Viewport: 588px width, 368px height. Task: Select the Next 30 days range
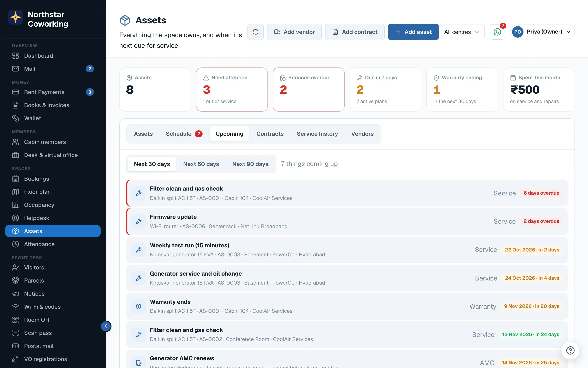[x=152, y=164]
